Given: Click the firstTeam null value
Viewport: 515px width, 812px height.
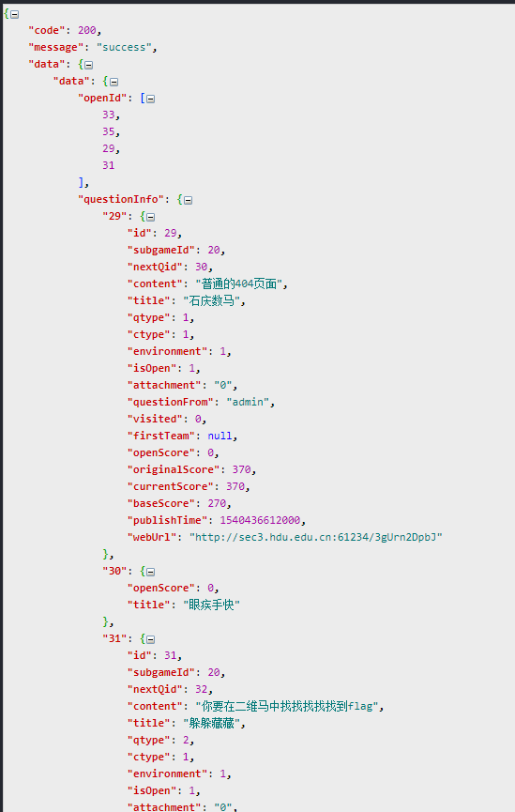Looking at the screenshot, I should [220, 436].
